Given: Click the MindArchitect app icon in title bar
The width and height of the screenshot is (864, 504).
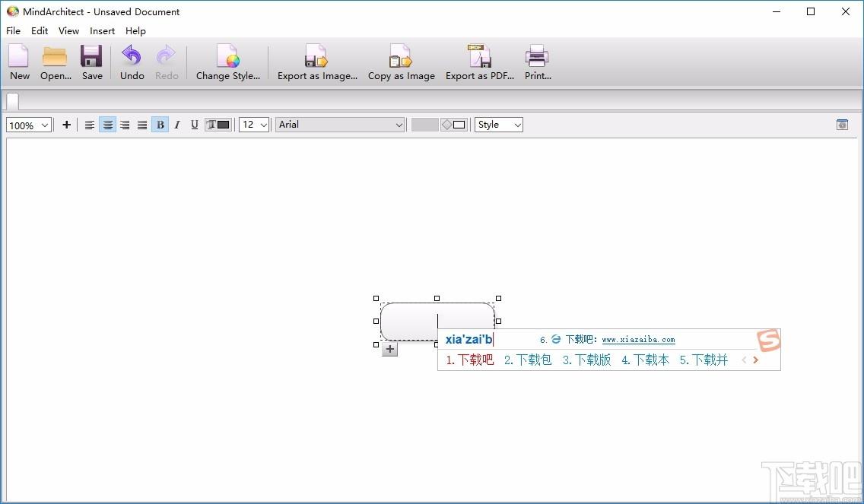Looking at the screenshot, I should pyautogui.click(x=12, y=11).
